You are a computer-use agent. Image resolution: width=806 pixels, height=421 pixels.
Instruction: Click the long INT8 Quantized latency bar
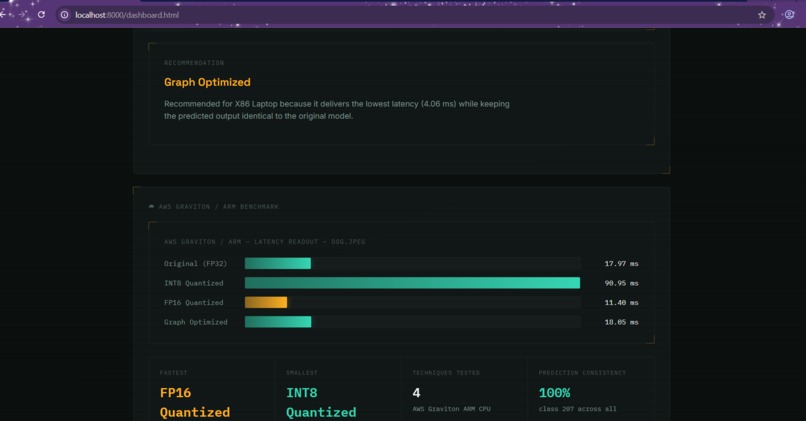412,283
